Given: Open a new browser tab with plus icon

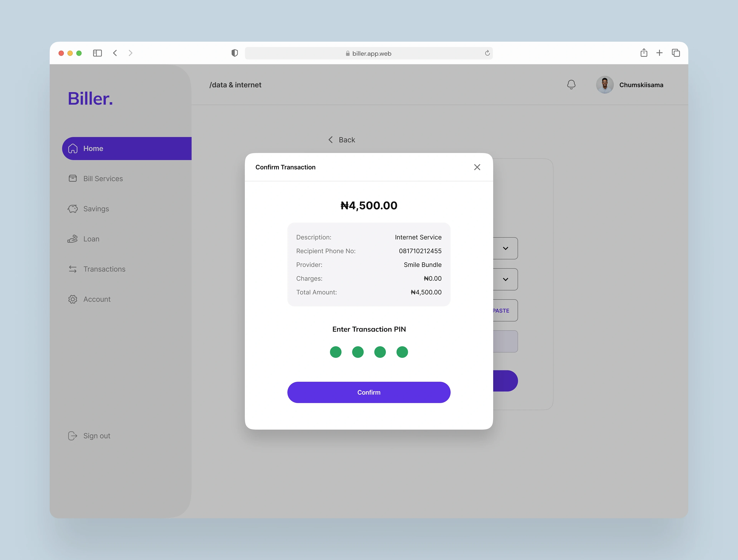Looking at the screenshot, I should click(659, 53).
